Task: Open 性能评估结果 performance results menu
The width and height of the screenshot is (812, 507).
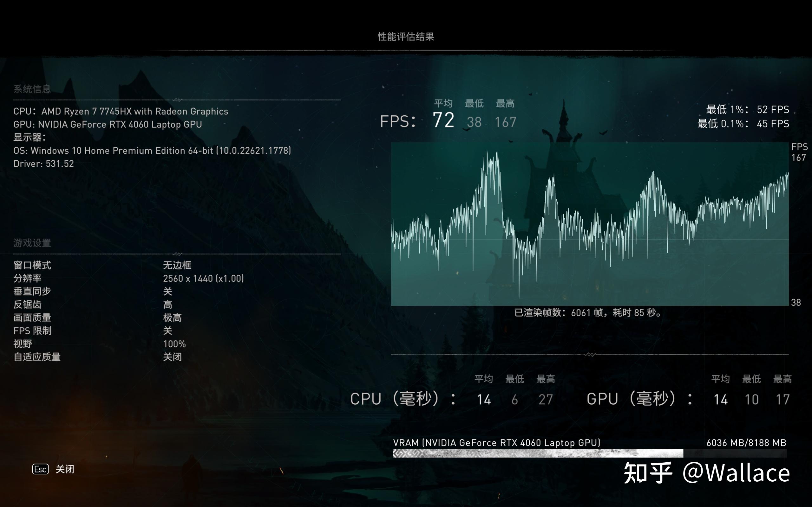Action: pyautogui.click(x=406, y=35)
